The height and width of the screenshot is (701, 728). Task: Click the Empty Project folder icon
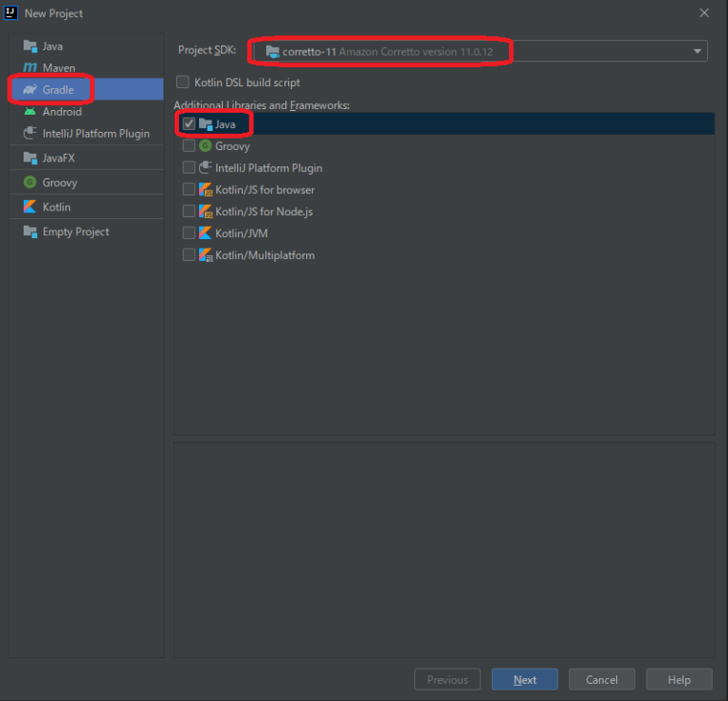(30, 231)
